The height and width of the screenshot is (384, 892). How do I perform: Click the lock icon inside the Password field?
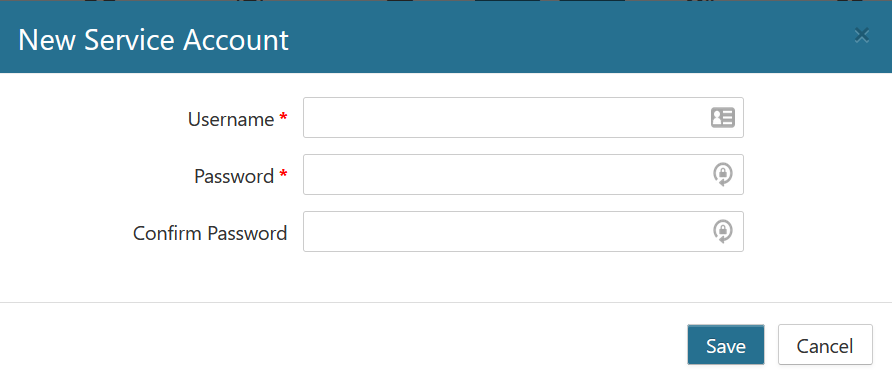(x=722, y=174)
